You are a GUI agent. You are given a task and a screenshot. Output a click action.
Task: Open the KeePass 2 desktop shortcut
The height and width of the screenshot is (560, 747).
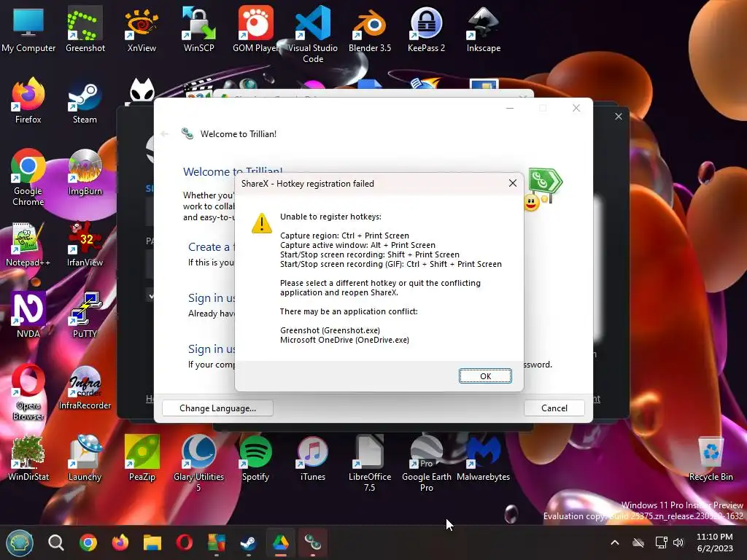pos(426,29)
